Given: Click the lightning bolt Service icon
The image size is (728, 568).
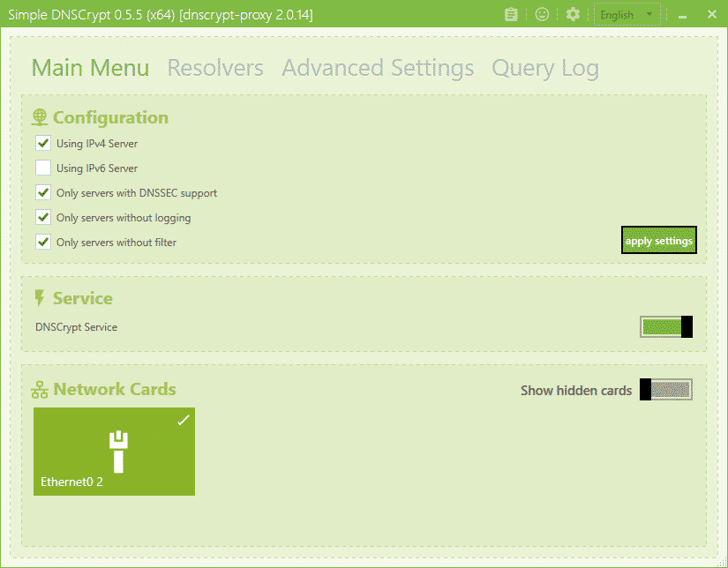Looking at the screenshot, I should pos(40,298).
